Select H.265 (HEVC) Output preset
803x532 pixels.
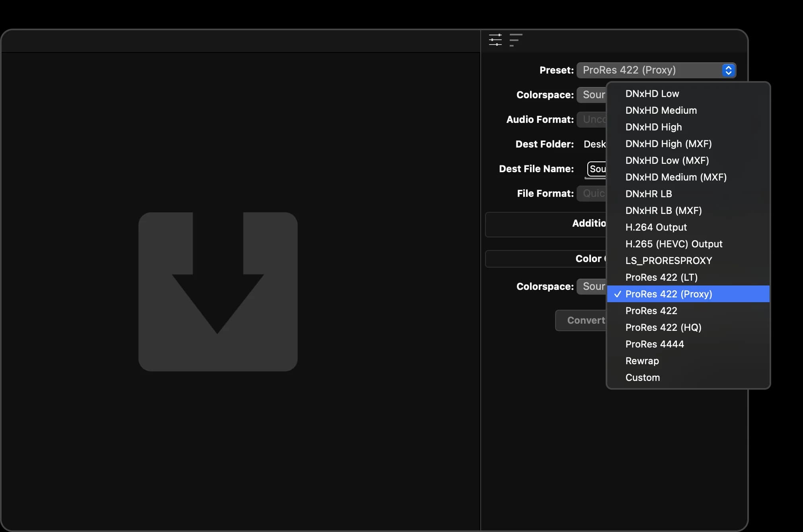pyautogui.click(x=688, y=244)
